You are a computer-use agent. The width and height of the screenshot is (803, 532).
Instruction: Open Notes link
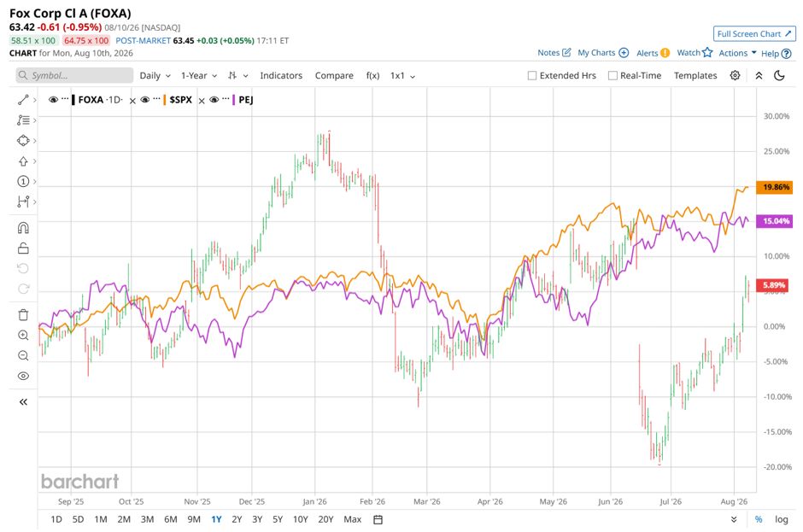pos(554,53)
